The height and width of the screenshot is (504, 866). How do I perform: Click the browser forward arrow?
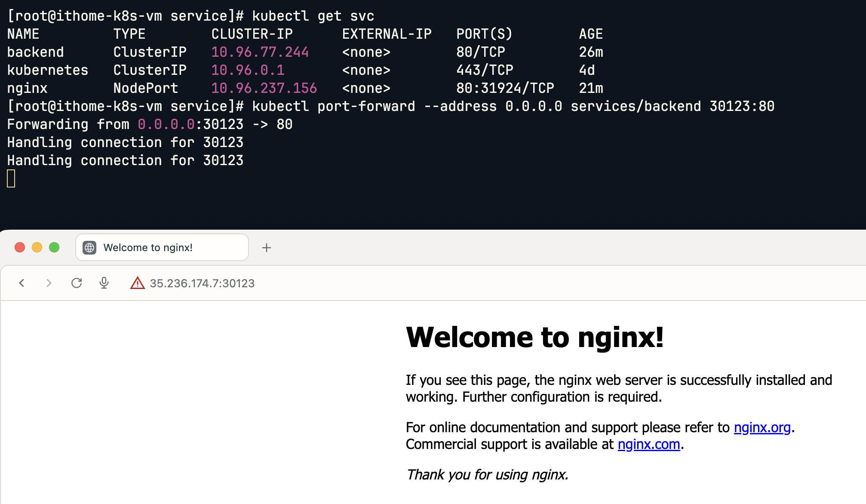pyautogui.click(x=49, y=283)
